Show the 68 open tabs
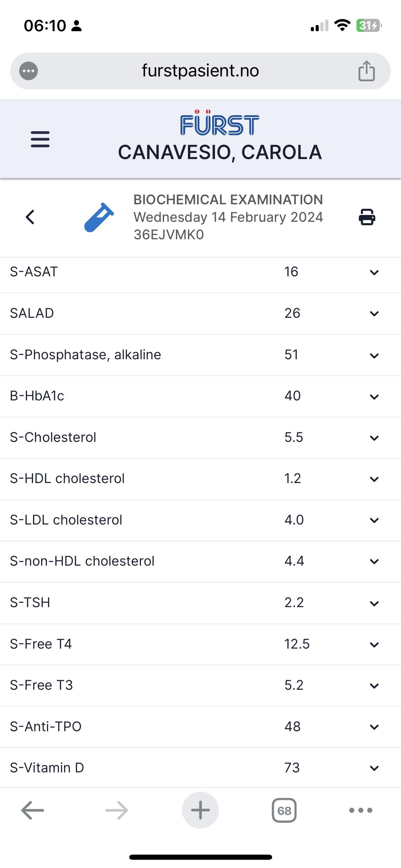This screenshot has height=868, width=401. 284,810
